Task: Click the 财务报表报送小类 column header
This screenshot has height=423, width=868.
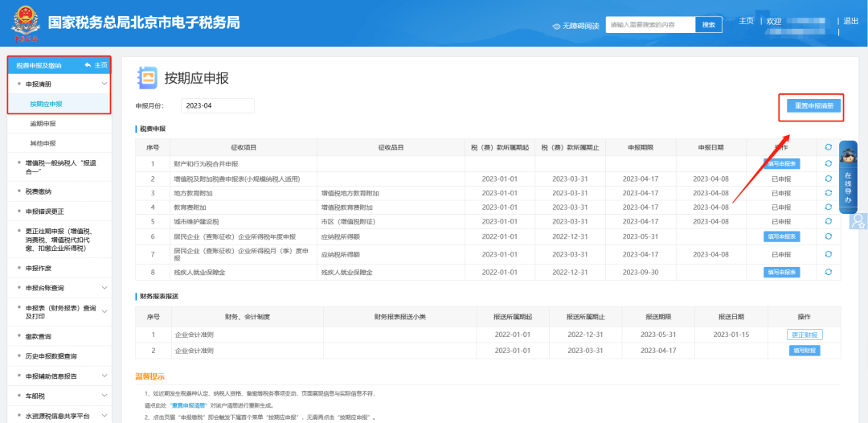Action: pos(399,317)
